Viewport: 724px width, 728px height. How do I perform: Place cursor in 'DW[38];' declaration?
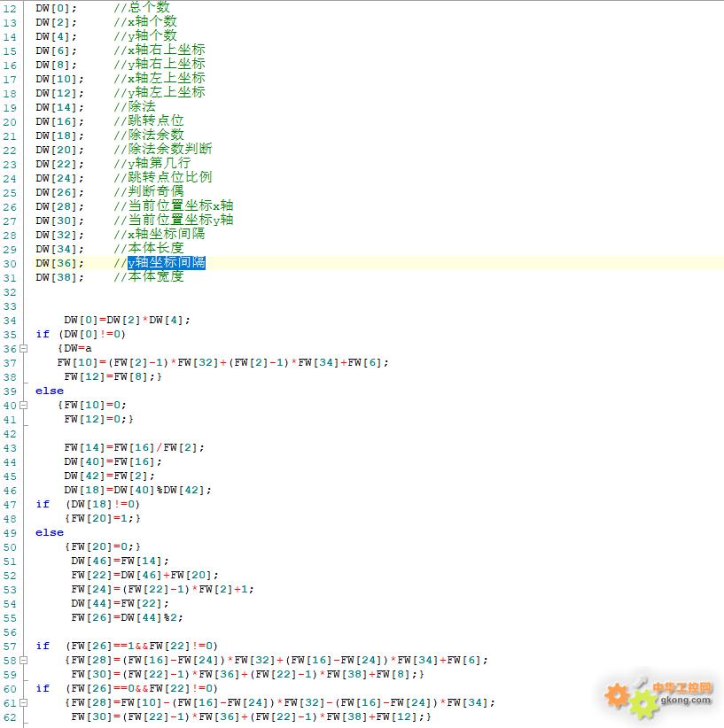coord(60,277)
